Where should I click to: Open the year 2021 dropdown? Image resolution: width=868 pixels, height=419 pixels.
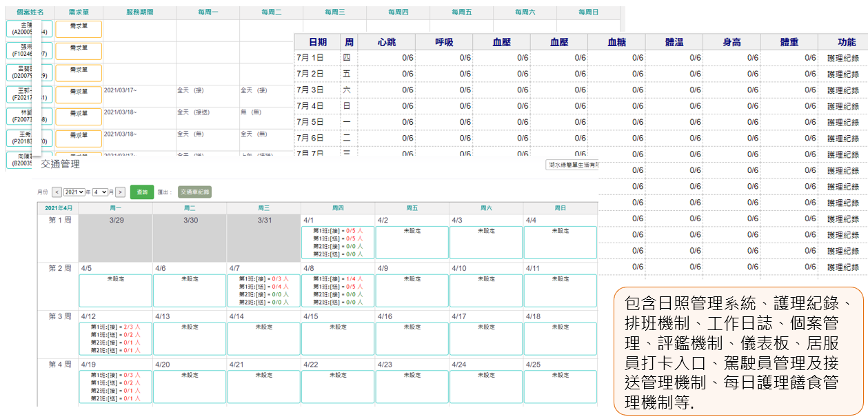[75, 192]
